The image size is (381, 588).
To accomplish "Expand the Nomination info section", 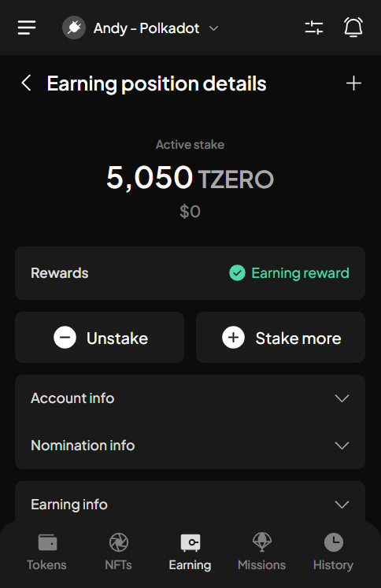I will 190,446.
